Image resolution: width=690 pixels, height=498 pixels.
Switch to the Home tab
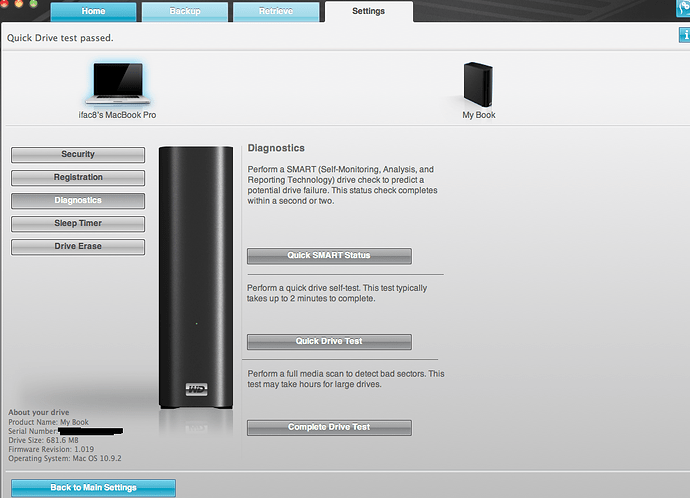pos(93,11)
